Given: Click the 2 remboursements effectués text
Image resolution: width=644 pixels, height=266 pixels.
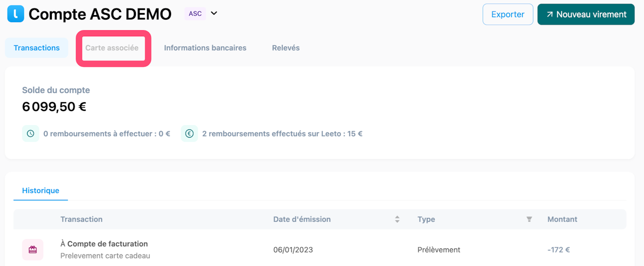Looking at the screenshot, I should (282, 134).
